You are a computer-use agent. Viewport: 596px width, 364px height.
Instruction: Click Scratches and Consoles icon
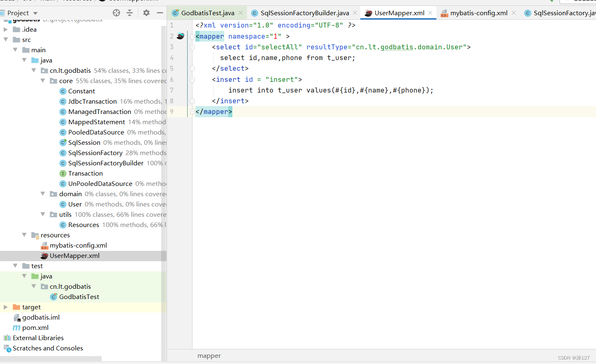(7, 348)
